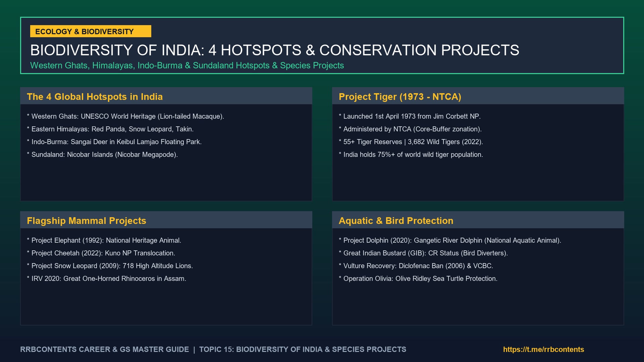The height and width of the screenshot is (362, 644).
Task: Select the Eastern Himalayas Red Panda line
Action: pyautogui.click(x=110, y=129)
